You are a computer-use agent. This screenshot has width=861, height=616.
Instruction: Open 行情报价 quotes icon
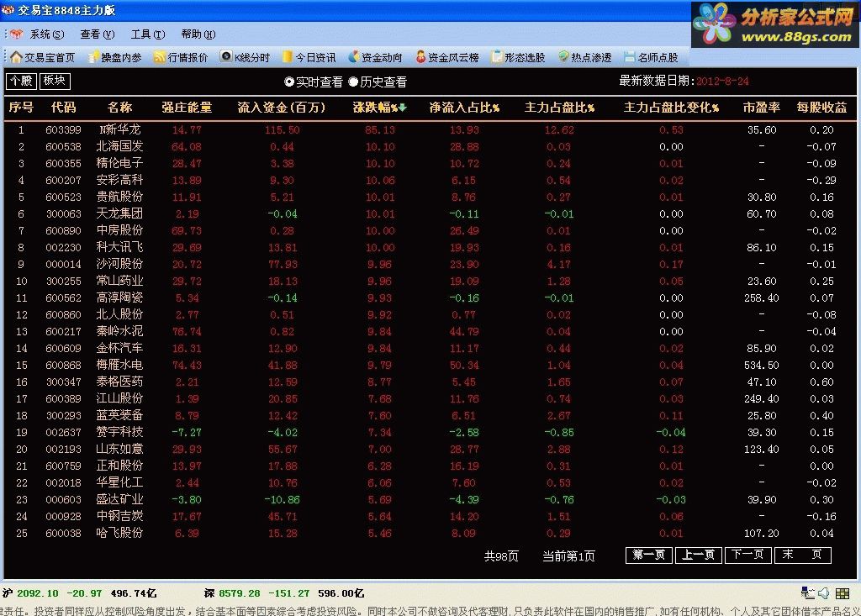160,57
